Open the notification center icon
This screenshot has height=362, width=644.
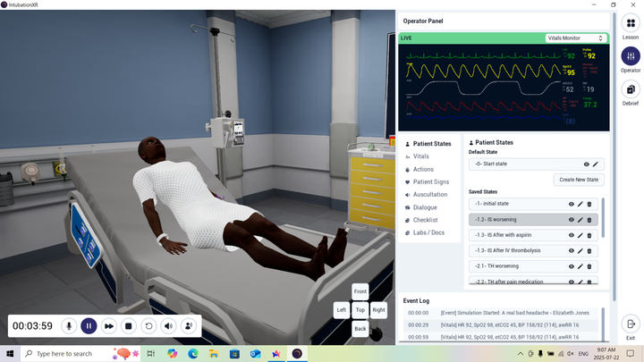coord(631,353)
